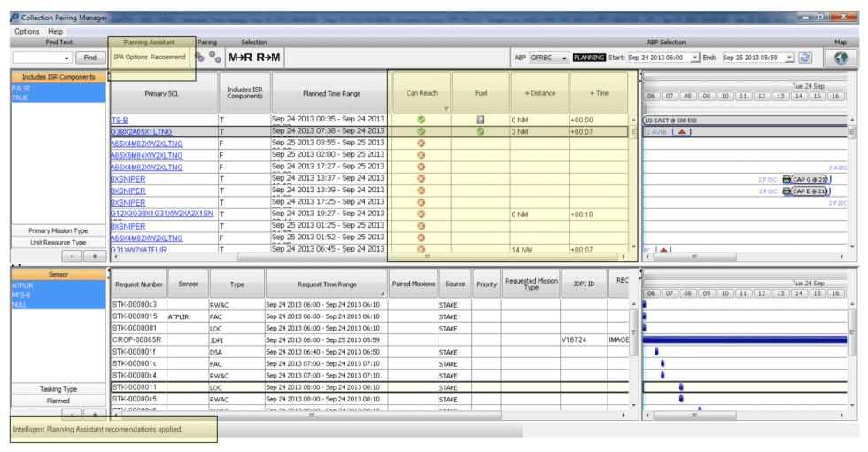Click green Can Reach check in TS-B row
The width and height of the screenshot is (868, 452).
(x=422, y=120)
